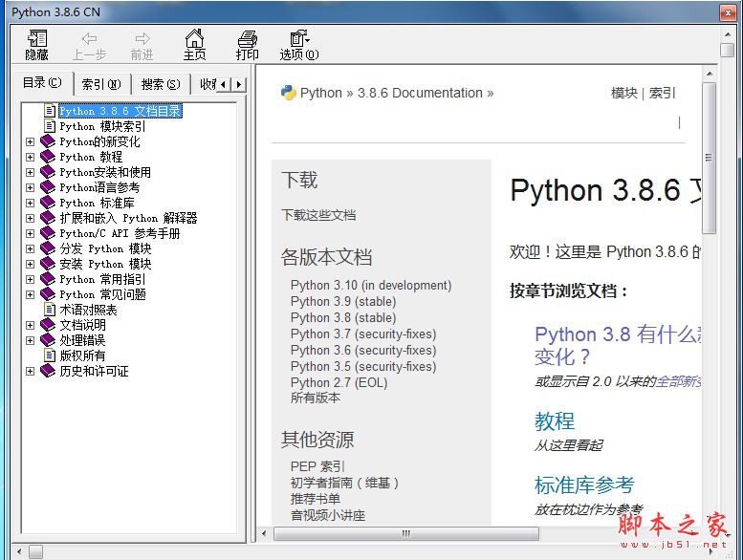The image size is (743, 560).
Task: Click book icon beside Python 常用指引
Action: (48, 279)
